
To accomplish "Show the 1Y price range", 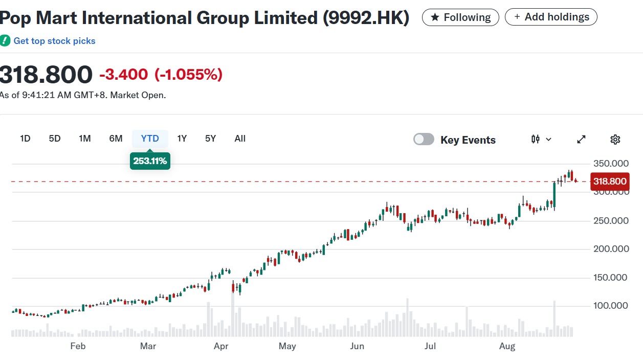I will [x=182, y=139].
